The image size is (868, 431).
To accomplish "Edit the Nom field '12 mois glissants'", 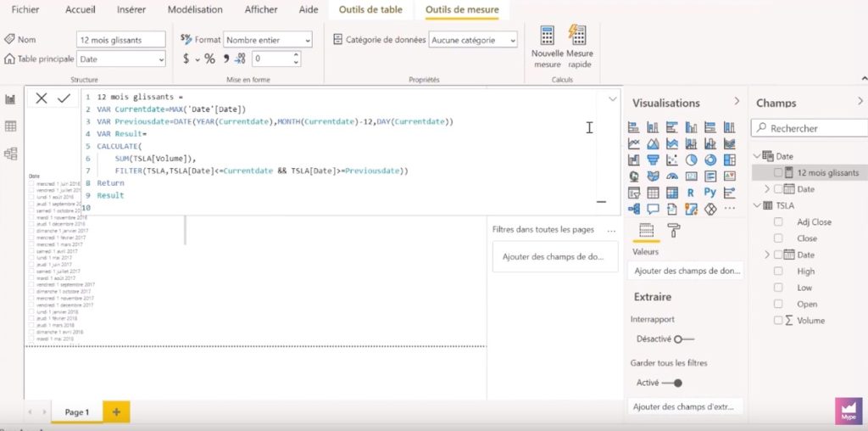I will pyautogui.click(x=121, y=40).
